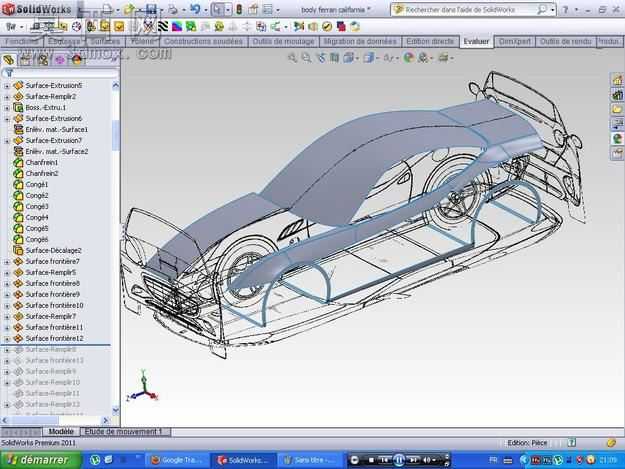The image size is (625, 469).
Task: Click the Open file icon
Action: click(129, 8)
